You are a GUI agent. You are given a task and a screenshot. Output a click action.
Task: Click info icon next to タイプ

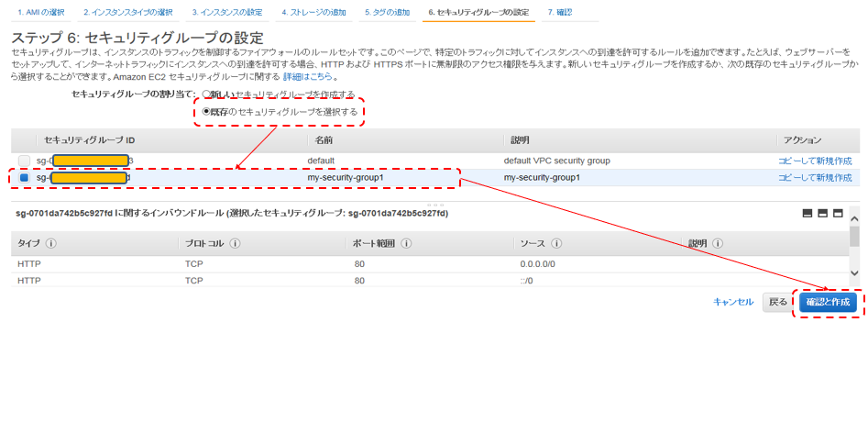51,244
